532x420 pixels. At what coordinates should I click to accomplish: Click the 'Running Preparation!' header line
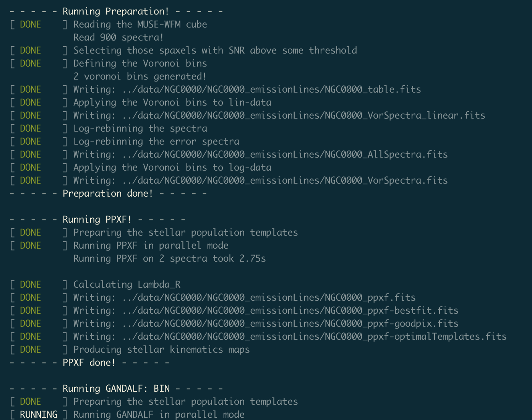(x=116, y=11)
